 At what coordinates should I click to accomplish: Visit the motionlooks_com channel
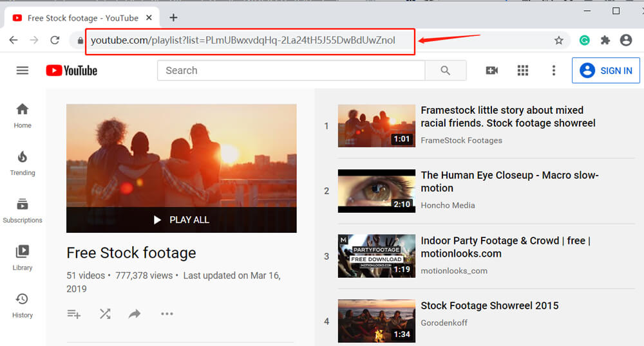454,271
